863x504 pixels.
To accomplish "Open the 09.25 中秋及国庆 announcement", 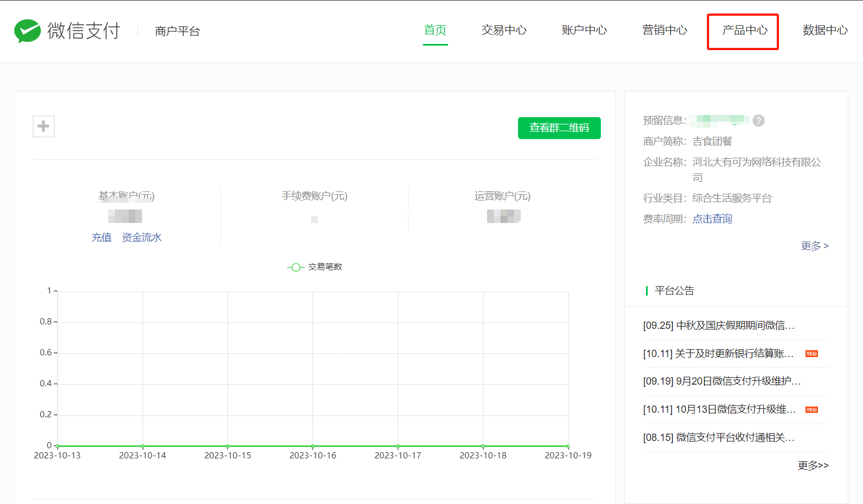I will click(x=719, y=325).
